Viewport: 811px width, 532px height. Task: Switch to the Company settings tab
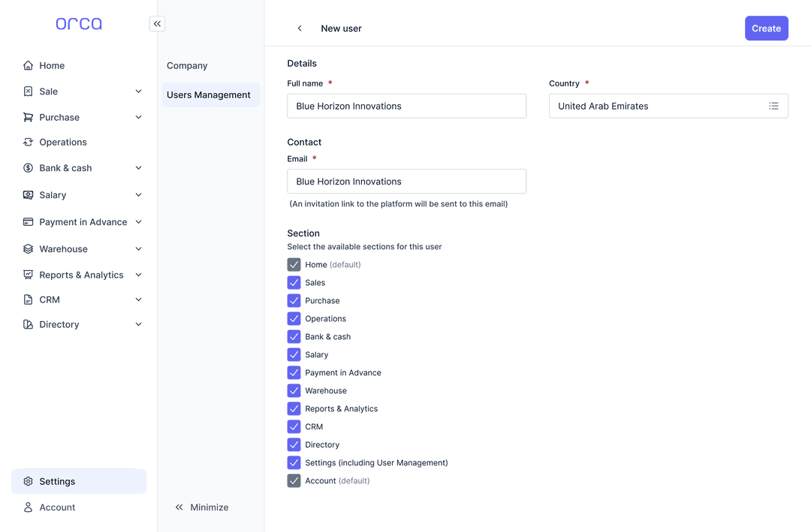point(187,65)
